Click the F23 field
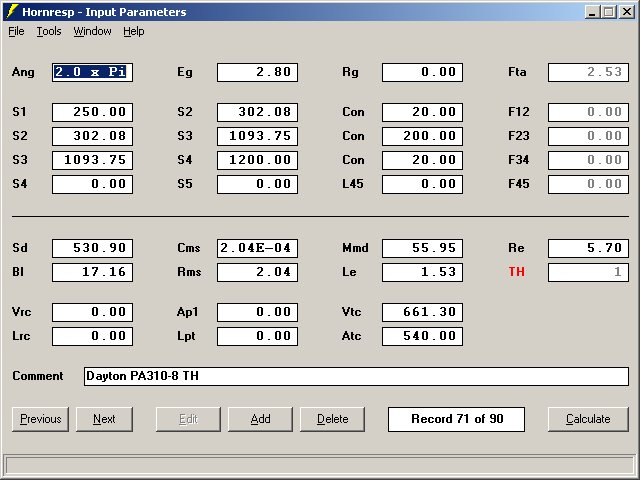This screenshot has height=480, width=640. [588, 136]
